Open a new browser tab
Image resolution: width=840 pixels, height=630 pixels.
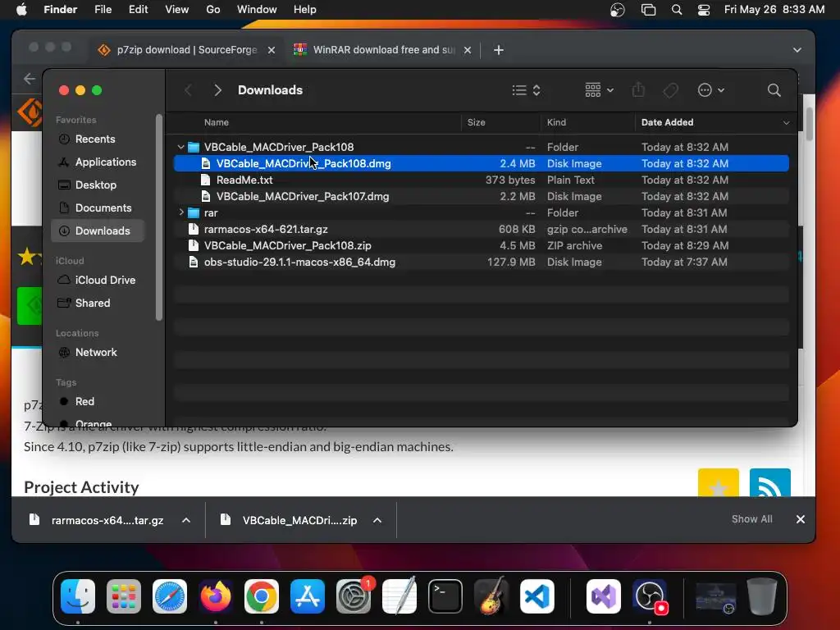click(x=498, y=50)
